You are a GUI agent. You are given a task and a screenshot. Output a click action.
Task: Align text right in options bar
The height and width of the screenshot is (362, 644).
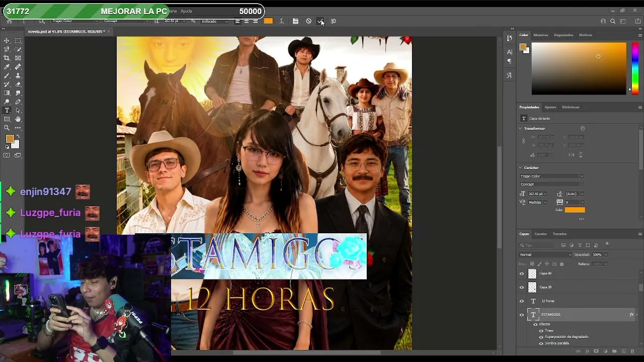pos(255,21)
